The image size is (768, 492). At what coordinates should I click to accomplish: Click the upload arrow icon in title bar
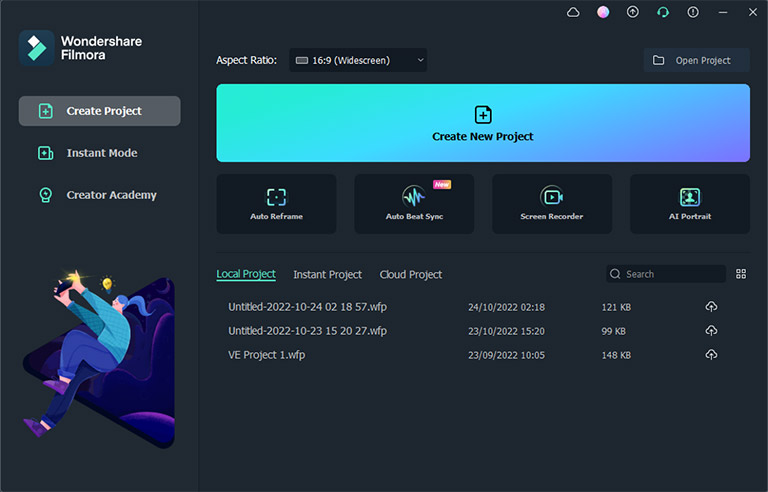click(x=633, y=12)
